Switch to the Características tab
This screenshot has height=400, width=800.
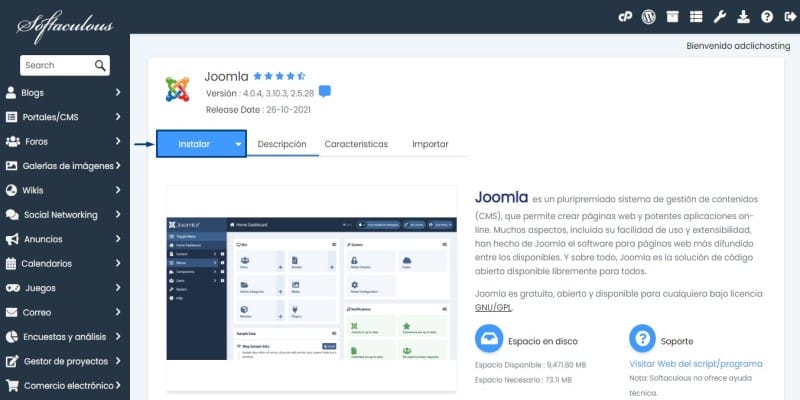click(x=356, y=144)
